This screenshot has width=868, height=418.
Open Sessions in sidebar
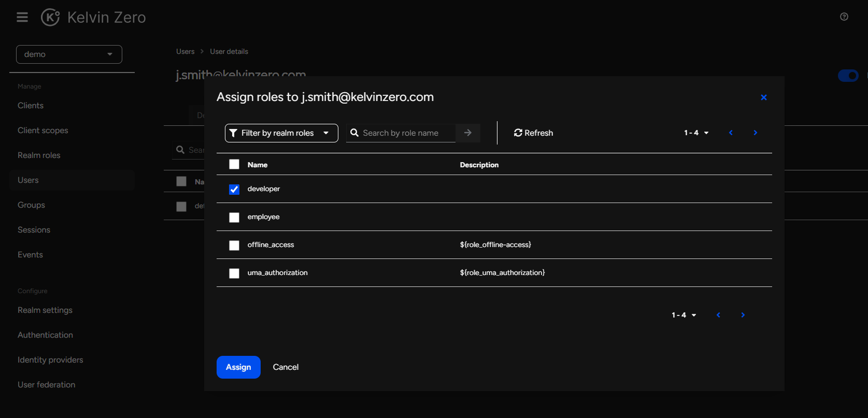click(34, 230)
